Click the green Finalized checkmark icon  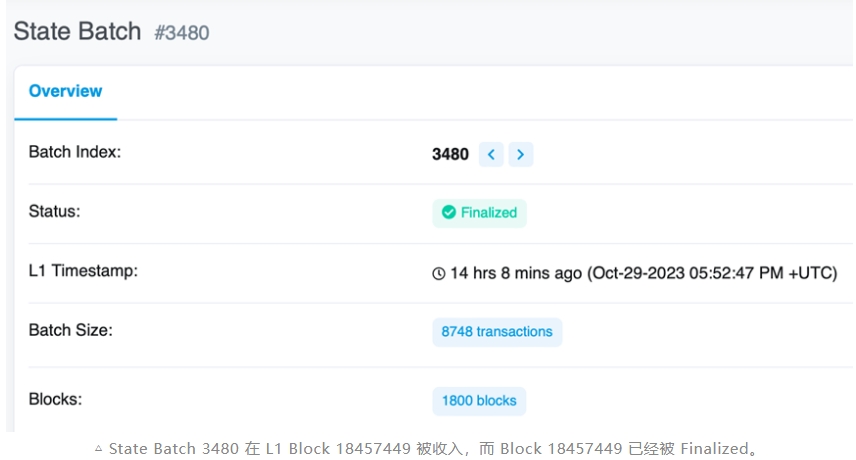[x=449, y=212]
